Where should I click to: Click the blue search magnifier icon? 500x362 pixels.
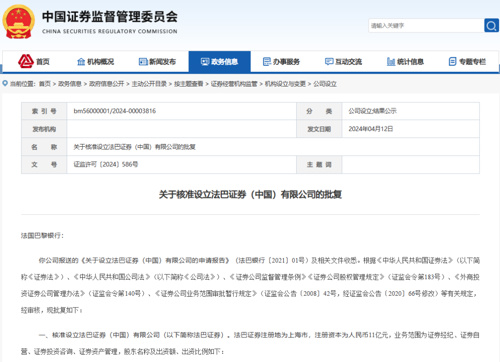coord(491,25)
